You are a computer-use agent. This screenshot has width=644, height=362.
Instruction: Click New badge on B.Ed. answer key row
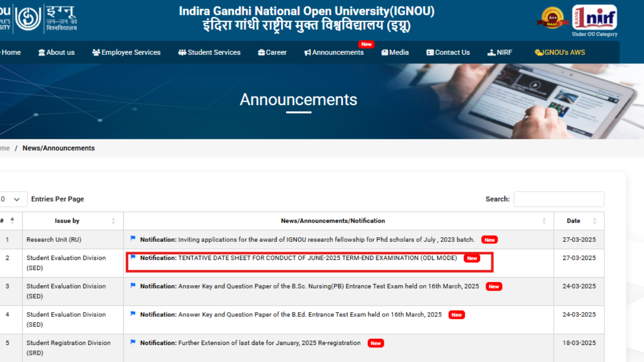[456, 315]
